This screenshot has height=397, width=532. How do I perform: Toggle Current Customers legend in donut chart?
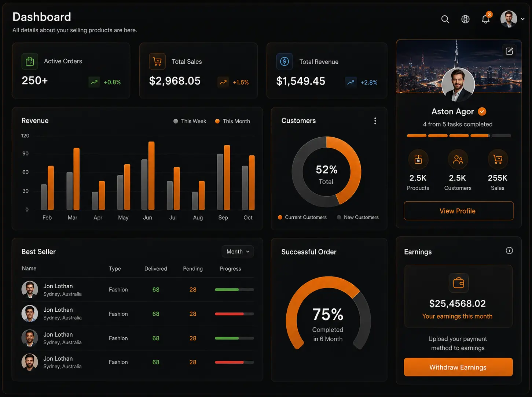point(302,217)
